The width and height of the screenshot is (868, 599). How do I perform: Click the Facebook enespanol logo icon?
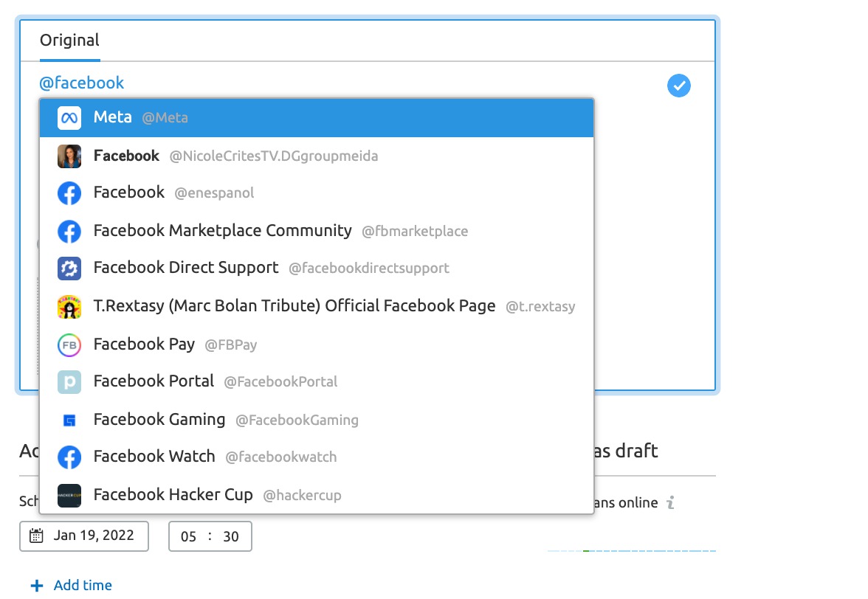point(69,193)
